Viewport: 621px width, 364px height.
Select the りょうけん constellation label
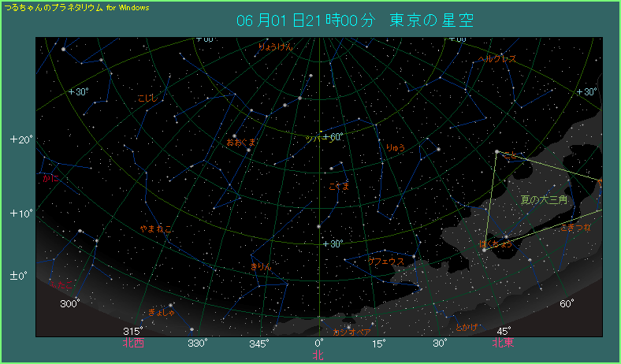[276, 46]
